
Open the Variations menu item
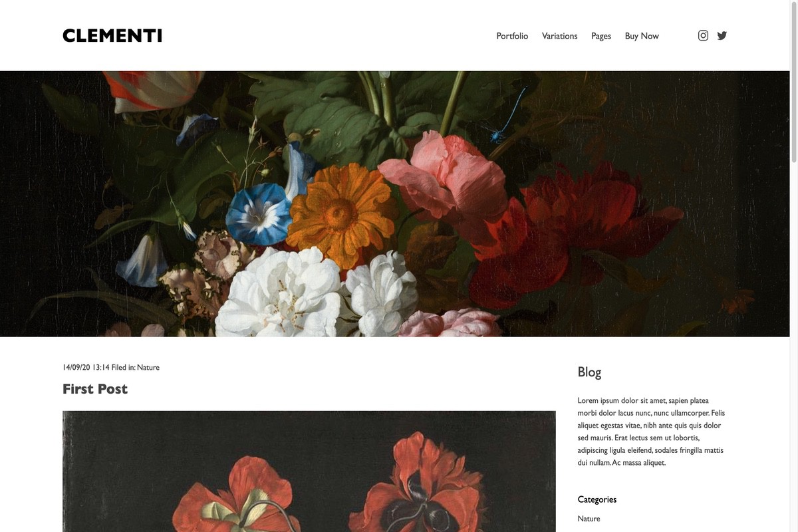click(560, 36)
